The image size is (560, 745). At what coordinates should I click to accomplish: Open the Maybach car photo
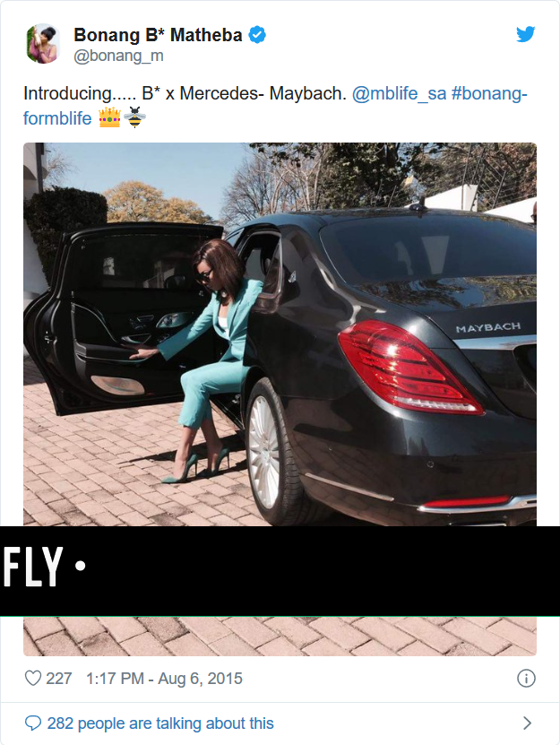click(x=280, y=334)
